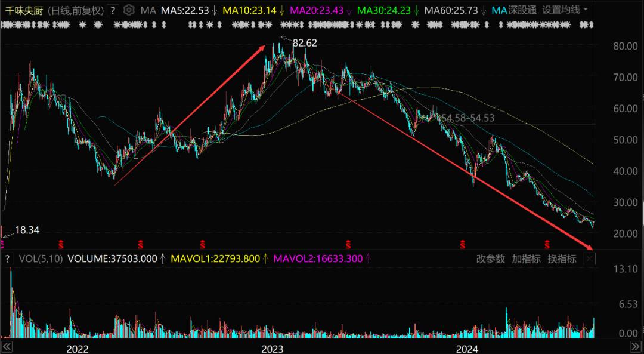
Task: Close the volume indicator panel
Action: (589, 258)
